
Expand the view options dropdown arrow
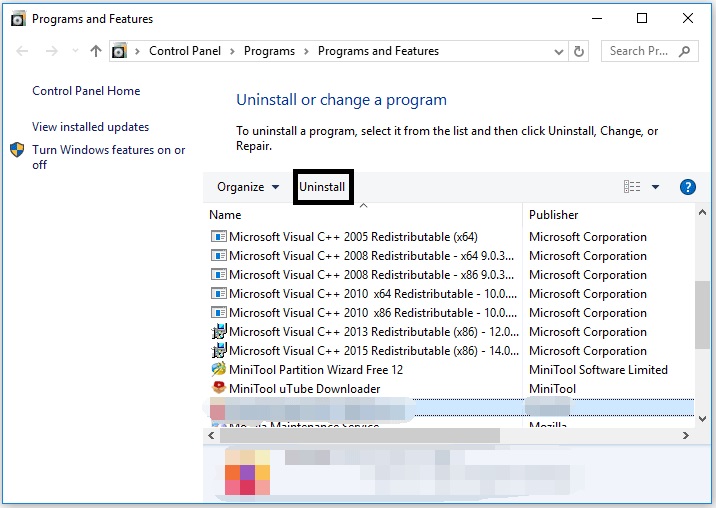[655, 187]
